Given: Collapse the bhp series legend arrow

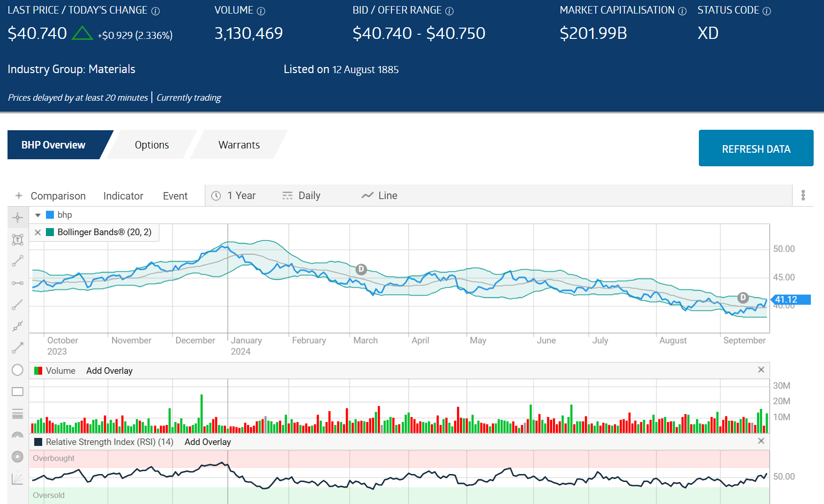Looking at the screenshot, I should 38,215.
